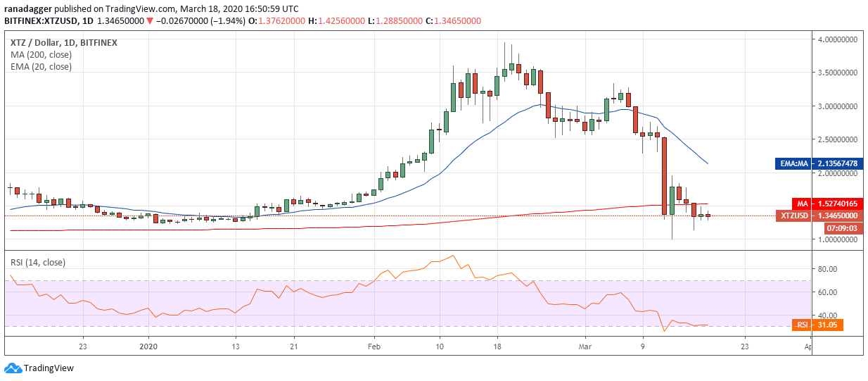Click the 3.00000000 price axis label

pos(836,106)
